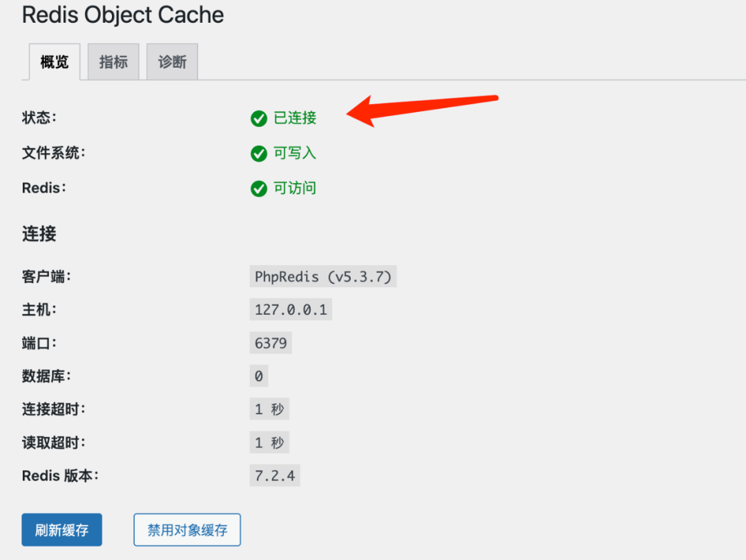
Task: Click the 连接超时 value 1 秒
Action: 269,409
